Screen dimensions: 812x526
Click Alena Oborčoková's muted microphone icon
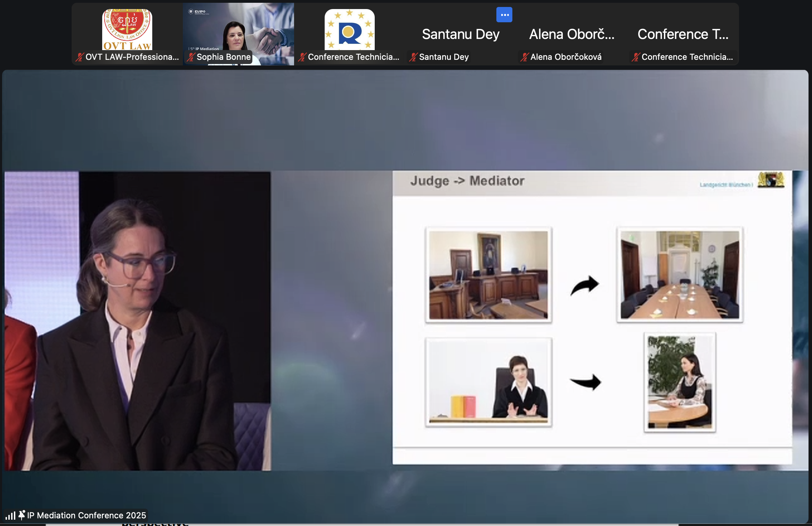tap(524, 57)
